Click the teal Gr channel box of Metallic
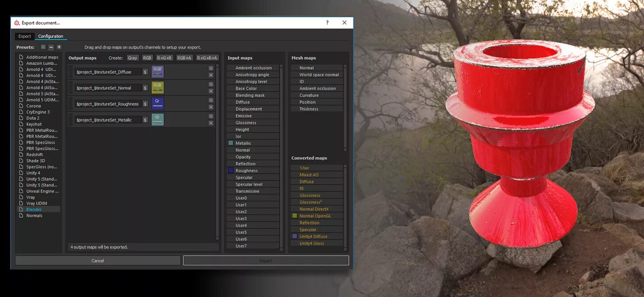644x297 pixels. click(157, 119)
